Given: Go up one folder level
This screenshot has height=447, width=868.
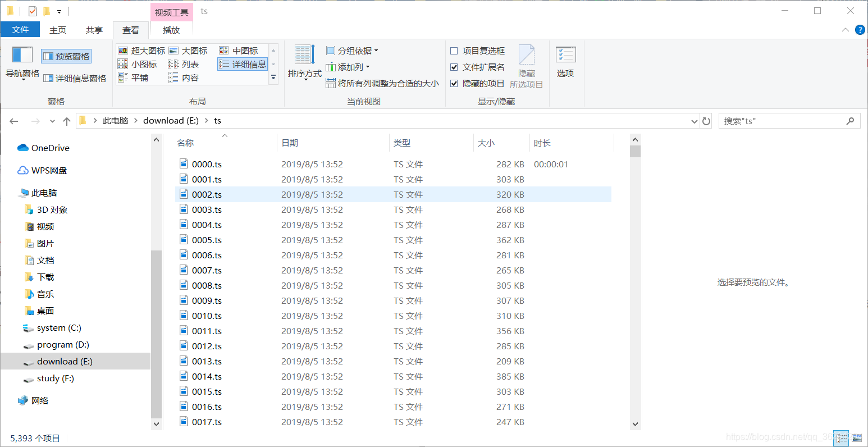Looking at the screenshot, I should tap(67, 121).
